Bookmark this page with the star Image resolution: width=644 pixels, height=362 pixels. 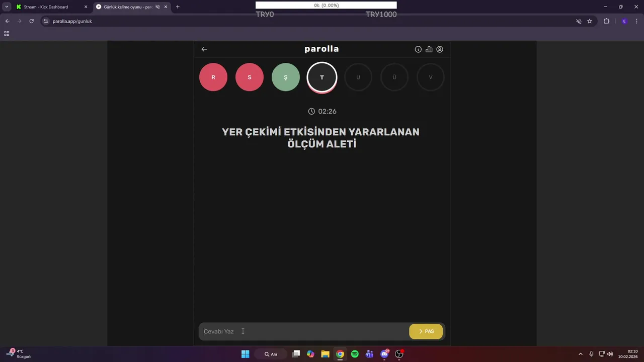590,21
